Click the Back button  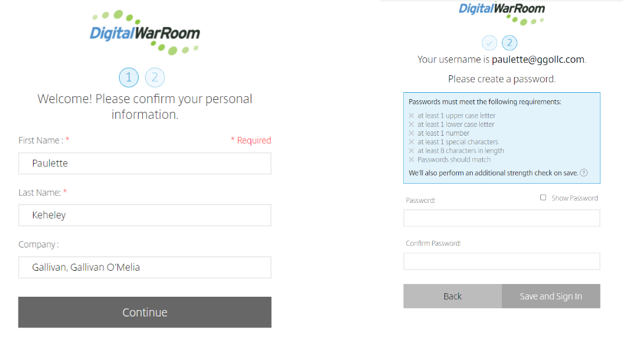(453, 296)
